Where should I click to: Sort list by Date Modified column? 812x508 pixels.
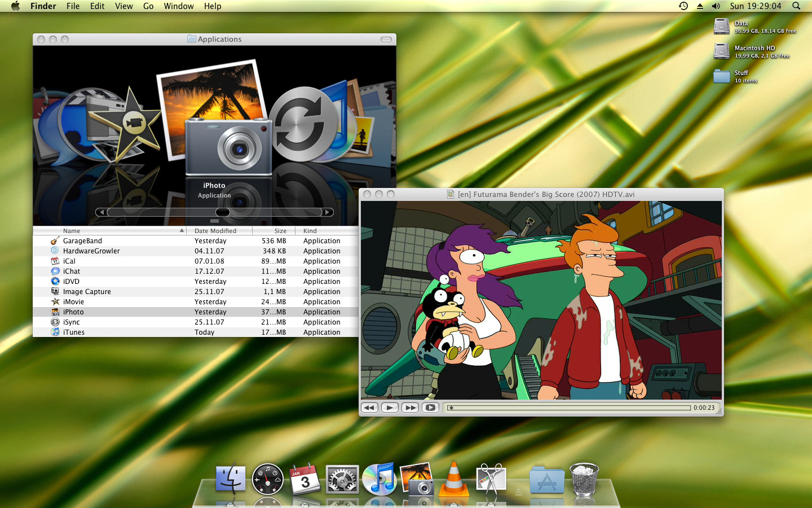pyautogui.click(x=219, y=231)
